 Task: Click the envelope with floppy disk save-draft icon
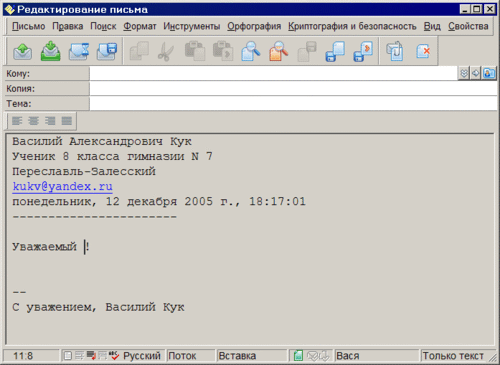click(107, 51)
